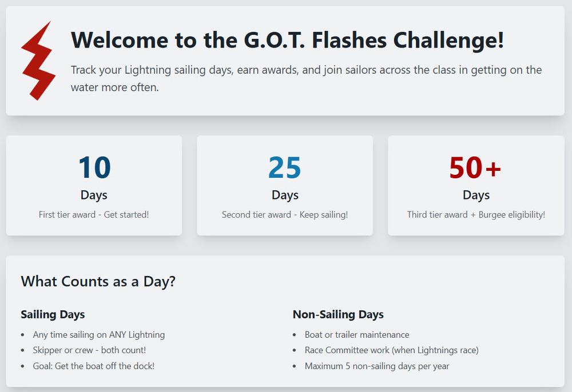
Task: Select the red 50+ number
Action: coord(475,167)
